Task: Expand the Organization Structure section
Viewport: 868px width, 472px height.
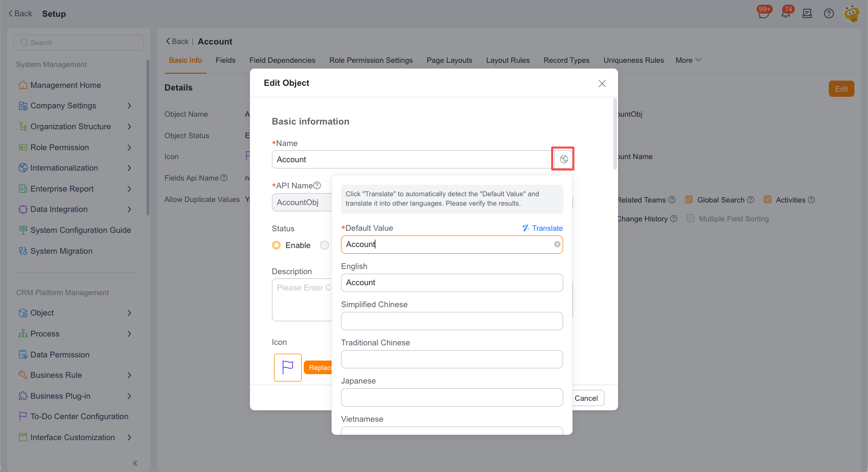Action: pos(129,127)
